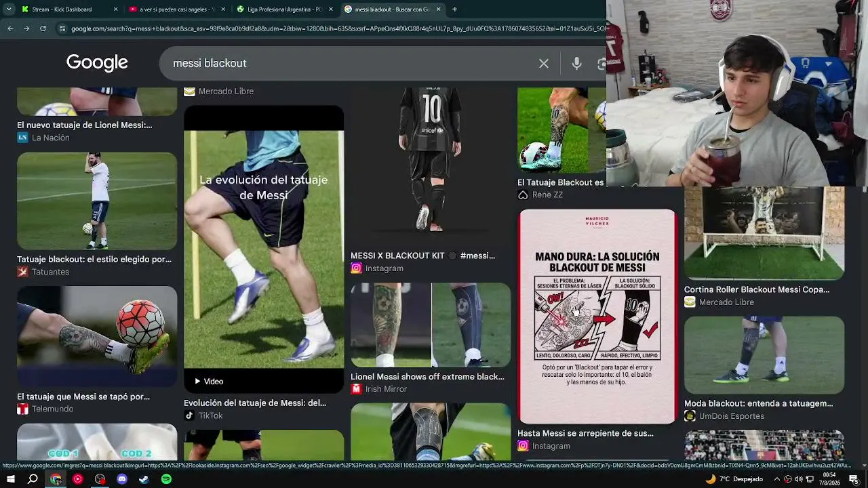Close the 'a ver si pueden casi angeles' tab
This screenshot has height=488, width=868.
(223, 9)
